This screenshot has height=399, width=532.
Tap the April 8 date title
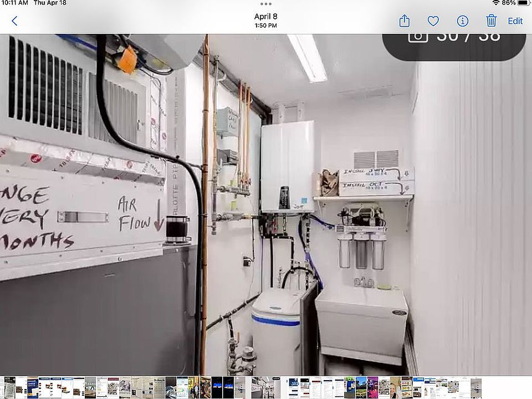click(x=266, y=17)
